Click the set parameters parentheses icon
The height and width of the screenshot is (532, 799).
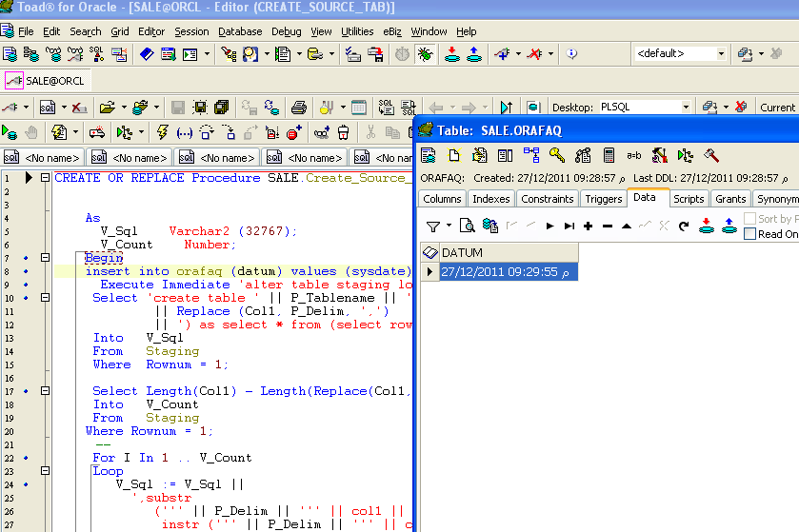click(184, 133)
